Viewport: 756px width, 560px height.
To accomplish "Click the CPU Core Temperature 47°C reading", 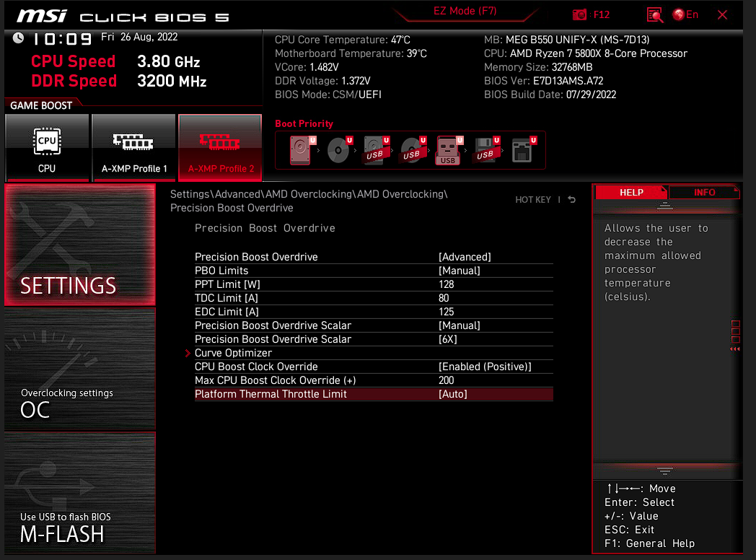I will point(343,40).
